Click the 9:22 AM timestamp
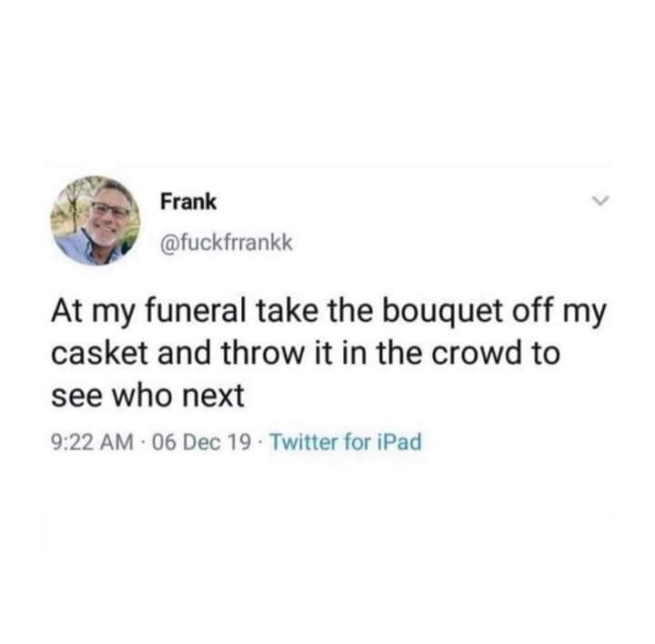The image size is (655, 644). tap(92, 442)
